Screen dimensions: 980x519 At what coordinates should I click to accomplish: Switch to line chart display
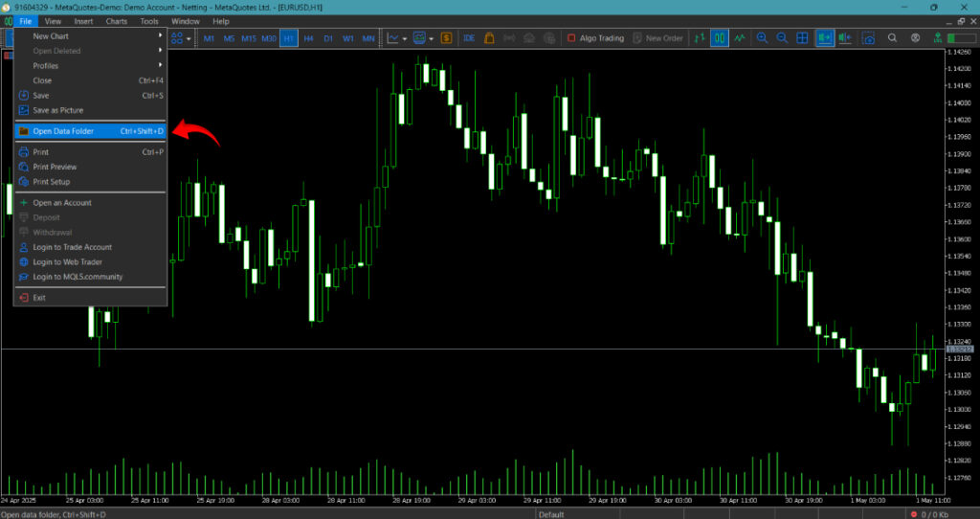pos(740,38)
